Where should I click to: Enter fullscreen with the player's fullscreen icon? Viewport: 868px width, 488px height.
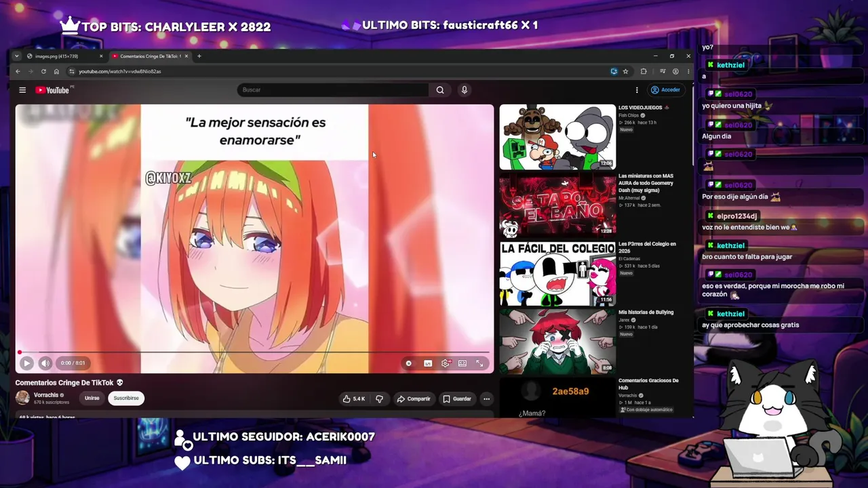point(479,363)
